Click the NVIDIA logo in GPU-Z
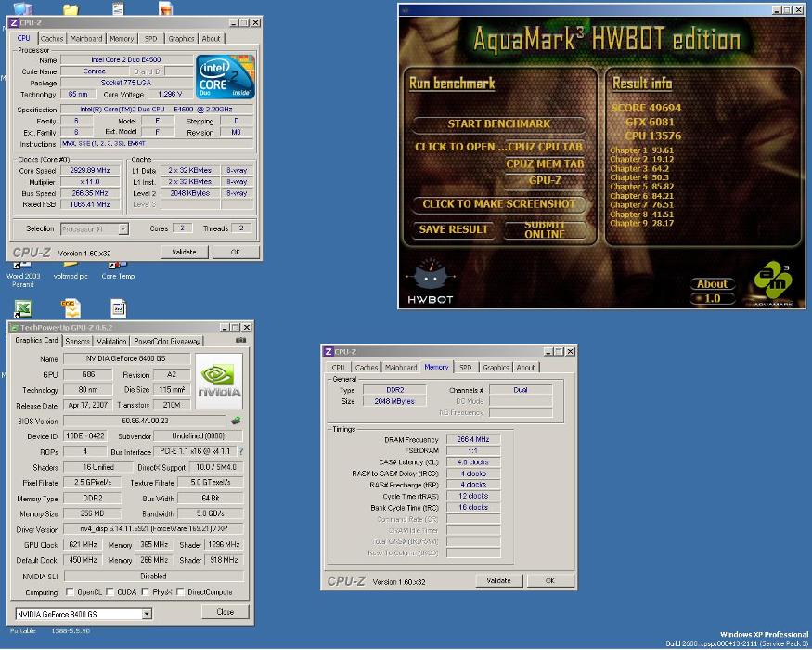 click(218, 381)
